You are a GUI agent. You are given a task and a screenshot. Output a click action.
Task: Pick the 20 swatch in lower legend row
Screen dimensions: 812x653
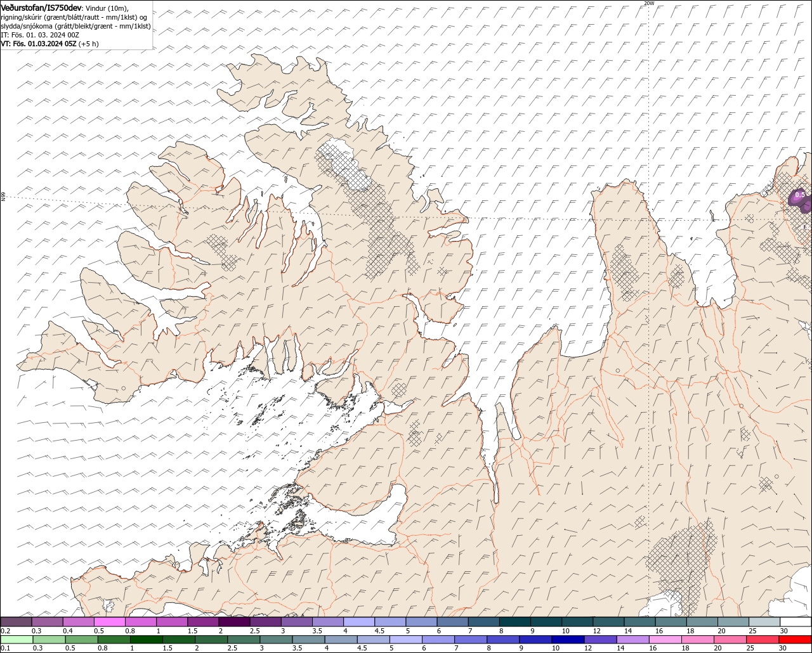pos(730,639)
